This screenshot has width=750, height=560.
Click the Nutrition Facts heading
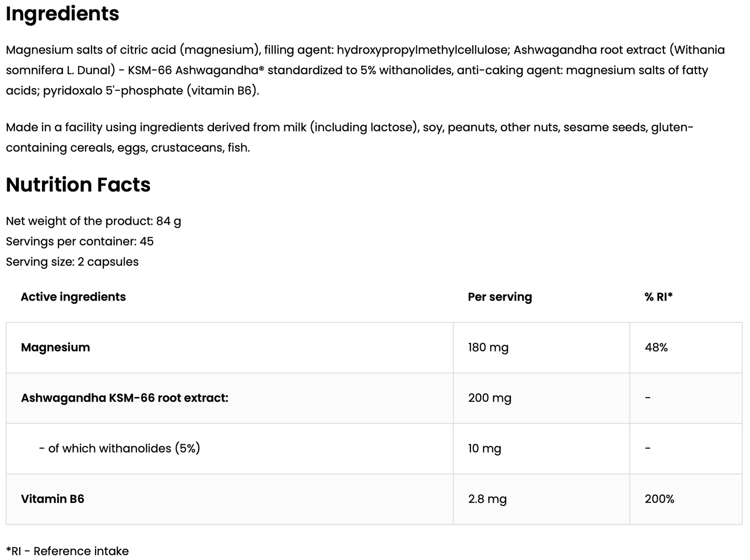point(78,185)
